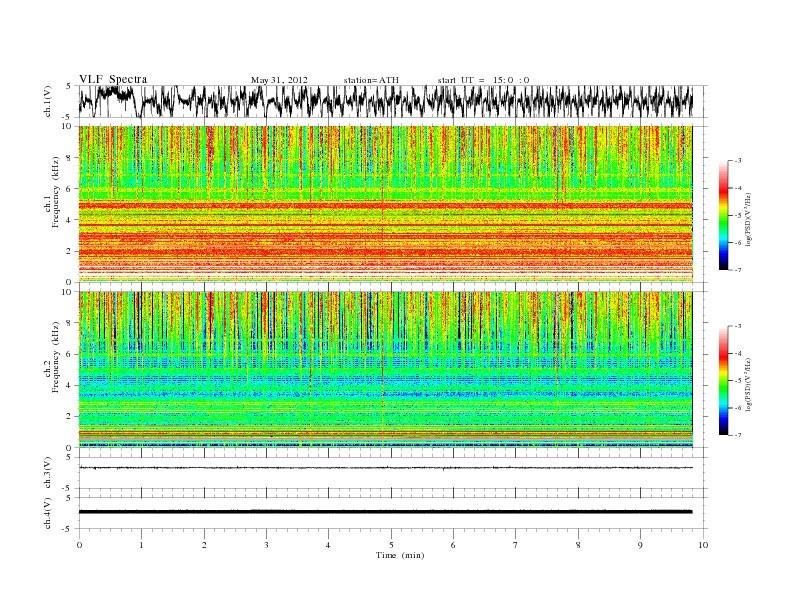Click the ch.1 voltage waveform trace
This screenshot has width=792, height=612.
click(x=385, y=101)
